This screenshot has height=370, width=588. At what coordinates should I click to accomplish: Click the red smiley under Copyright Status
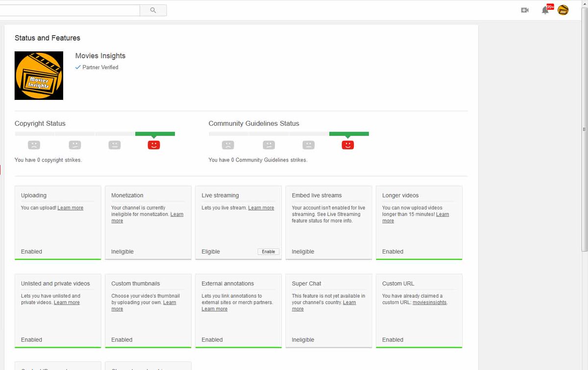(x=154, y=145)
